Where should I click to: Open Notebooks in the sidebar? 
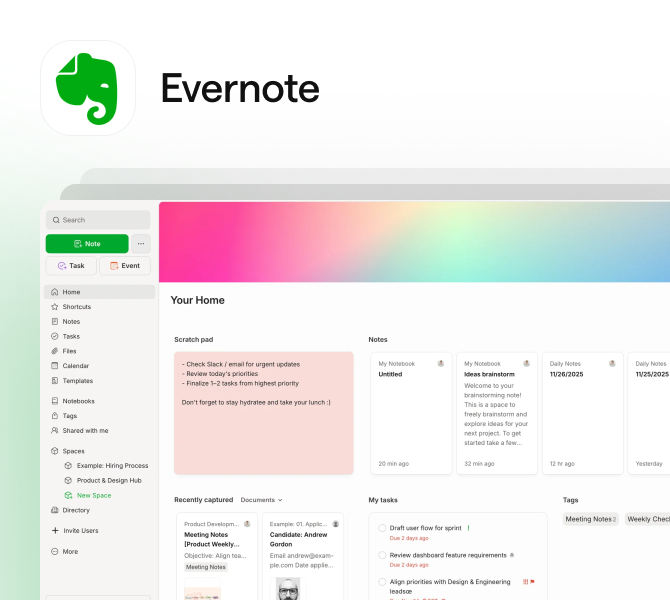coord(100,401)
